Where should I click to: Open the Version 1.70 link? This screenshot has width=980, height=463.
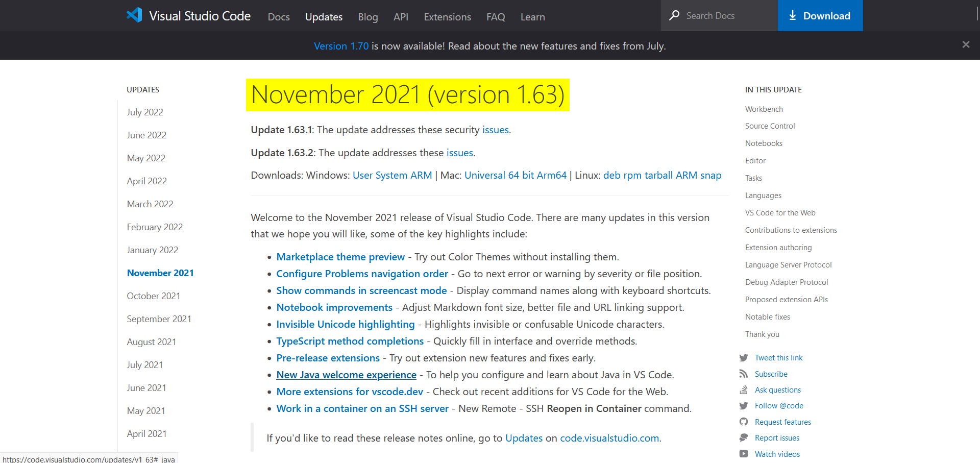coord(341,46)
